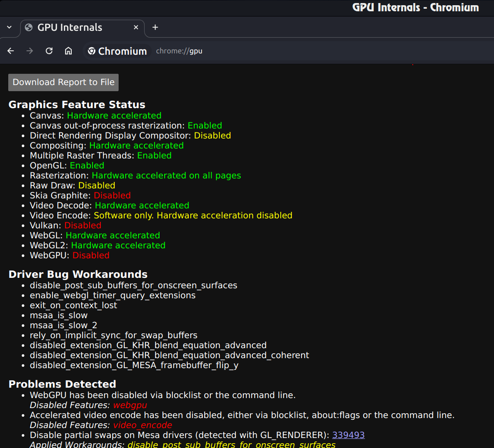Click WebGPU has been disabled via blocklist
Image resolution: width=494 pixels, height=448 pixels.
tap(163, 395)
